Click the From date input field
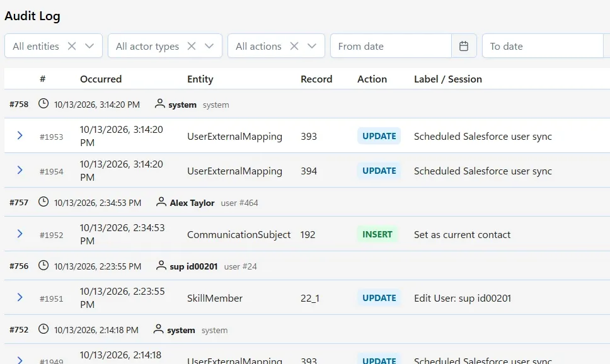 [x=391, y=46]
